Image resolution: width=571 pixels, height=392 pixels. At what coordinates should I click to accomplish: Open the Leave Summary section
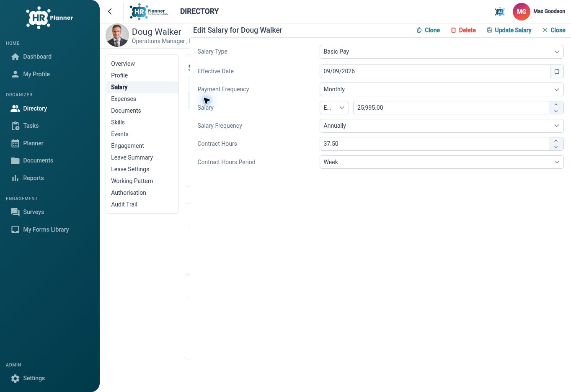coord(142,157)
